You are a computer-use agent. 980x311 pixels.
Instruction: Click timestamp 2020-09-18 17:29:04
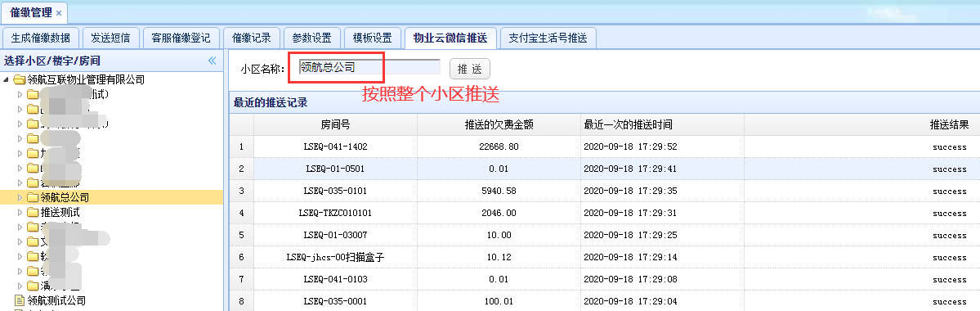click(x=631, y=302)
